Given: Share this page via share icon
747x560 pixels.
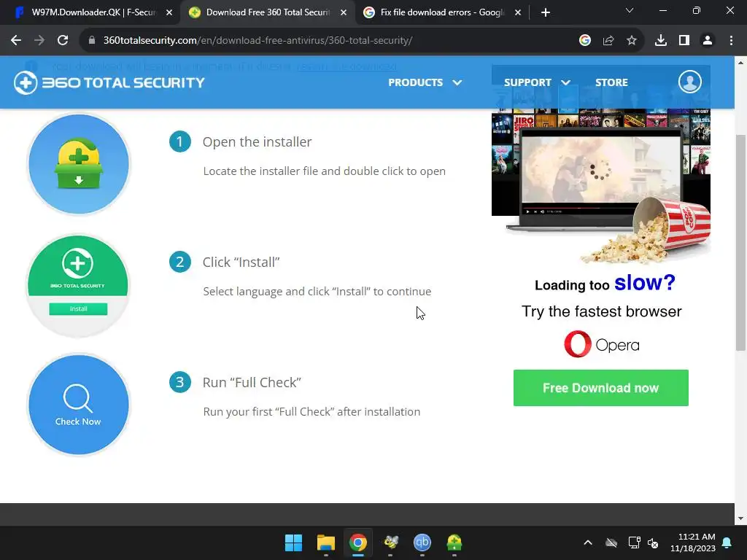Looking at the screenshot, I should (608, 41).
